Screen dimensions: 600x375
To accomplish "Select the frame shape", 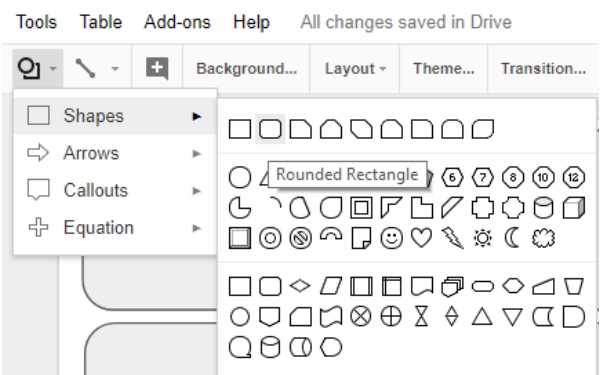I will click(x=361, y=208).
